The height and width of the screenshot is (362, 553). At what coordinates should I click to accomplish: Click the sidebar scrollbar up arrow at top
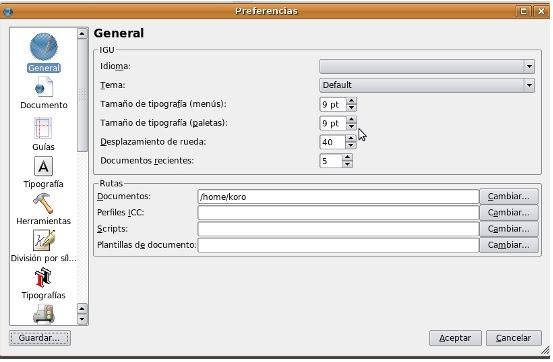82,34
